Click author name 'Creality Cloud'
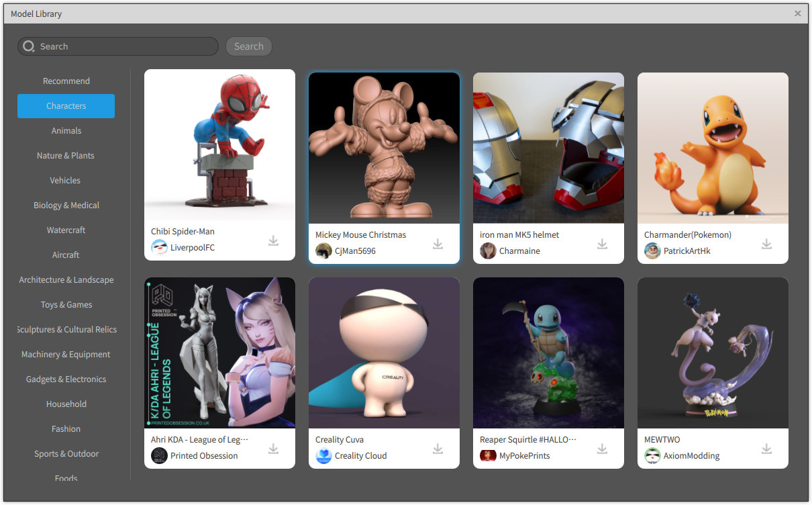The height and width of the screenshot is (505, 812). click(360, 456)
